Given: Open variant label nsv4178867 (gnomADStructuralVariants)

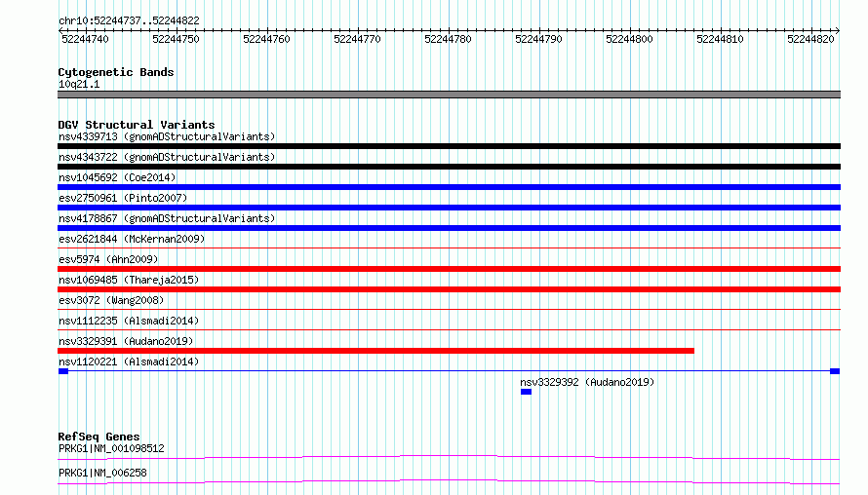Looking at the screenshot, I should pos(167,218).
